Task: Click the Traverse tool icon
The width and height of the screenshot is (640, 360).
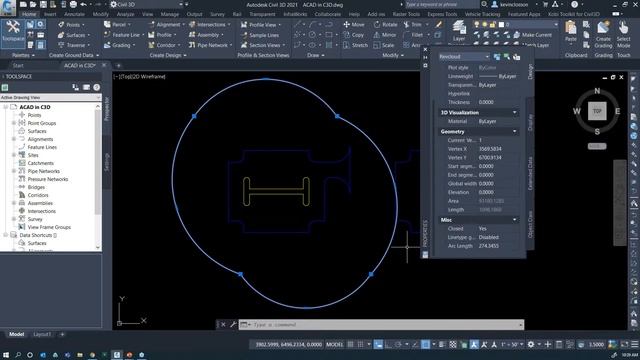Action: 61,45
